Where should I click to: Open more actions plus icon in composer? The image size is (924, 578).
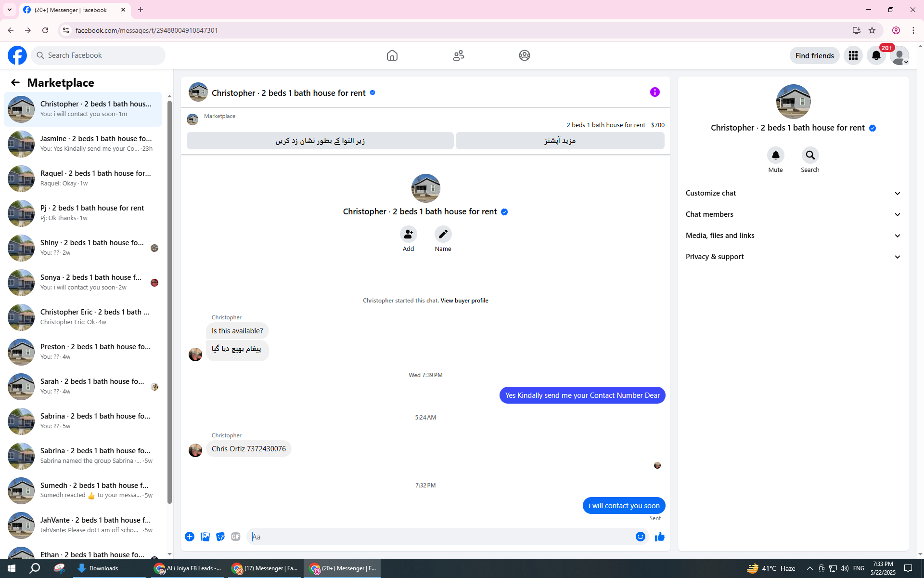190,537
